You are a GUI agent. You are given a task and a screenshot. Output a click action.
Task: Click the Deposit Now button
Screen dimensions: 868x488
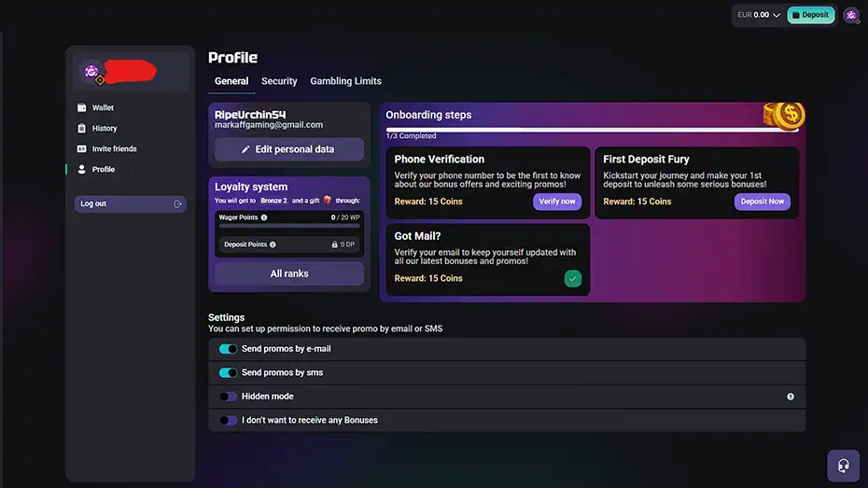763,202
